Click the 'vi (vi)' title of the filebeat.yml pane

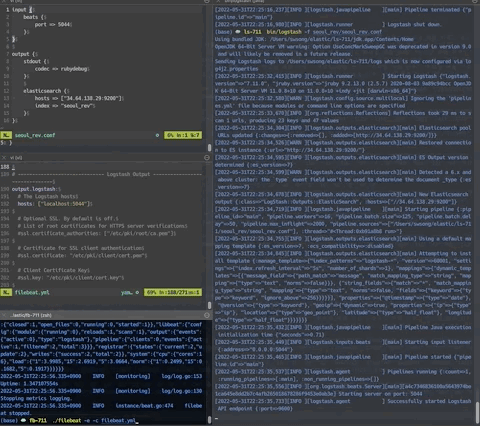pyautogui.click(x=16, y=157)
